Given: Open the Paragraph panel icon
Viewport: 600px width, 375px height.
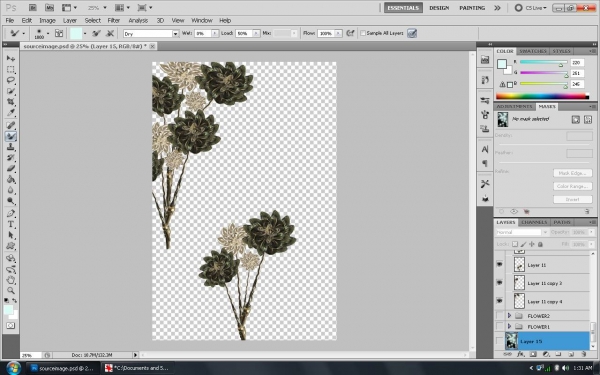Looking at the screenshot, I should (x=485, y=163).
